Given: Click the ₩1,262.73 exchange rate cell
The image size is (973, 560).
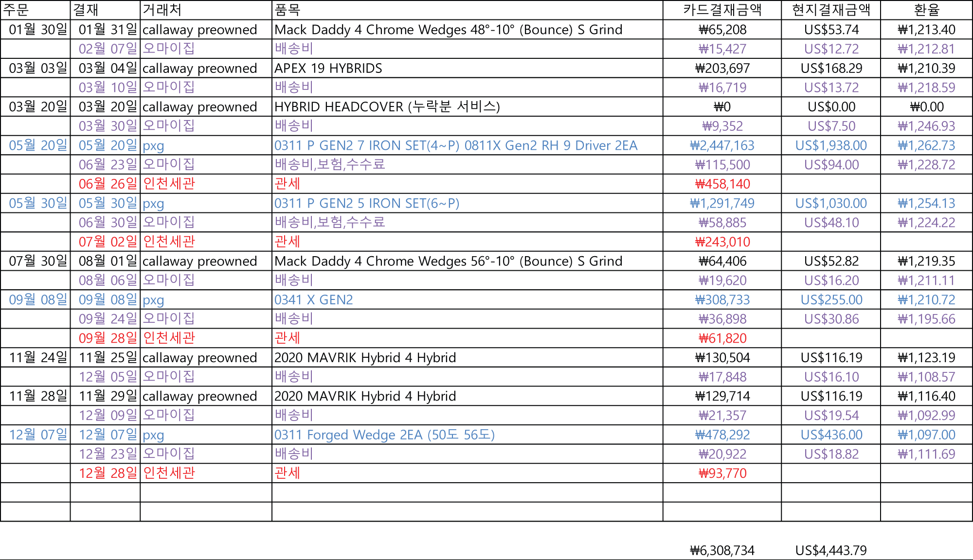Looking at the screenshot, I should click(926, 145).
